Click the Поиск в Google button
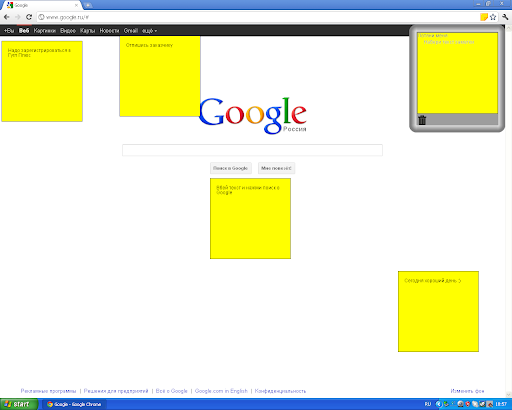The height and width of the screenshot is (410, 512). point(231,168)
